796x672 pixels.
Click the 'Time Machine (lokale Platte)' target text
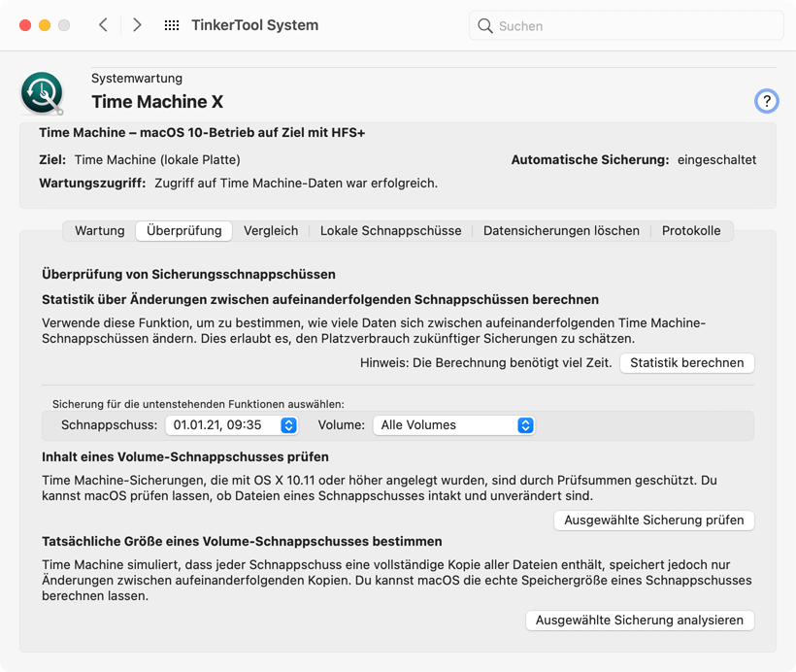point(157,159)
